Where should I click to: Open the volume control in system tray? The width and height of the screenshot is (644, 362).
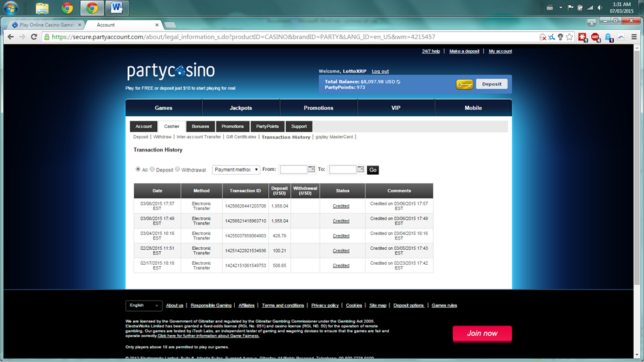tap(600, 7)
